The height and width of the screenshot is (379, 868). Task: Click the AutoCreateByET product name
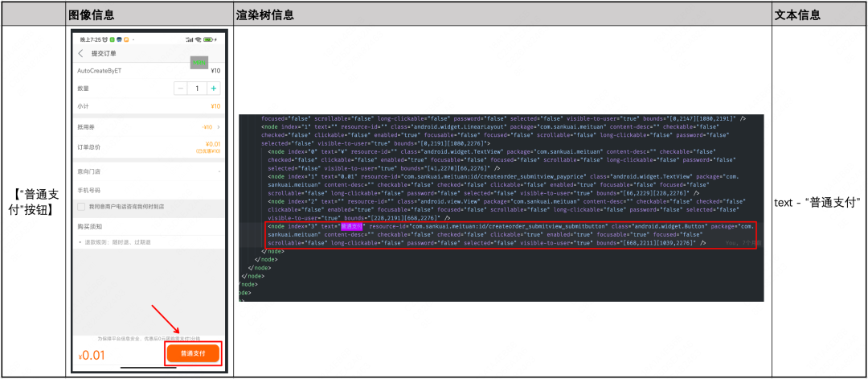pyautogui.click(x=99, y=70)
